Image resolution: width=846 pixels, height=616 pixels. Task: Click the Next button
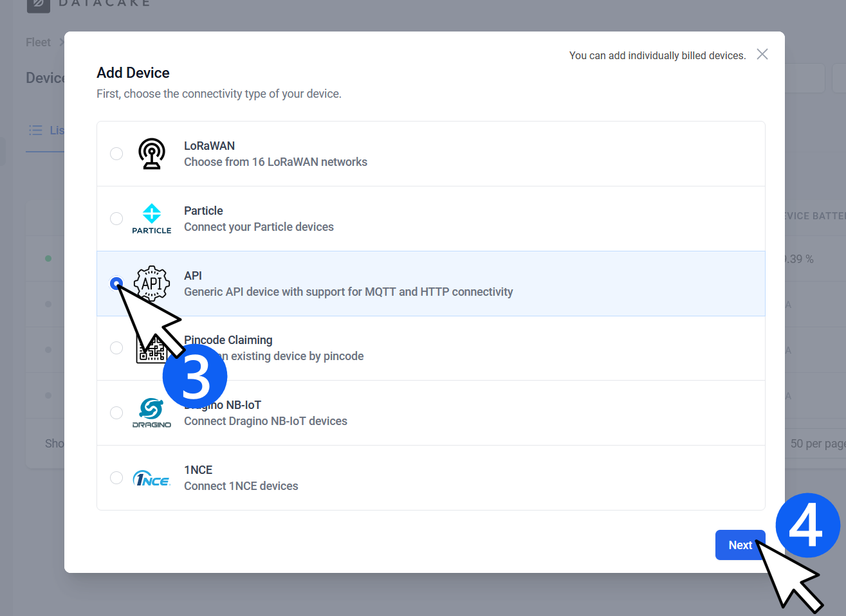[740, 545]
